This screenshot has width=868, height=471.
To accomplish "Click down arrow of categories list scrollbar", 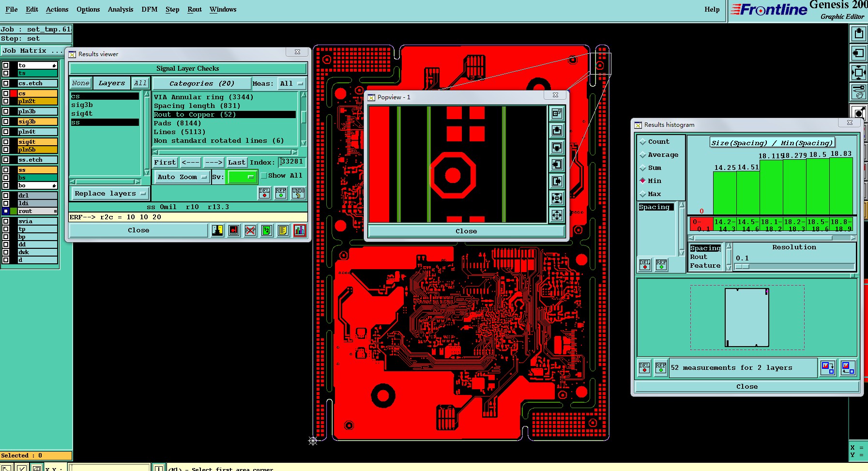I will pyautogui.click(x=304, y=143).
